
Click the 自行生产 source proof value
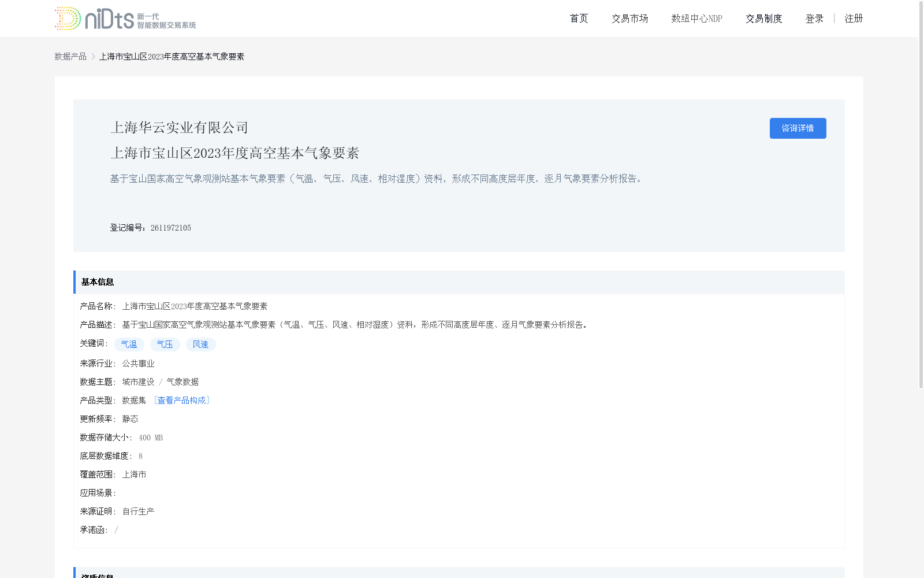tap(138, 512)
